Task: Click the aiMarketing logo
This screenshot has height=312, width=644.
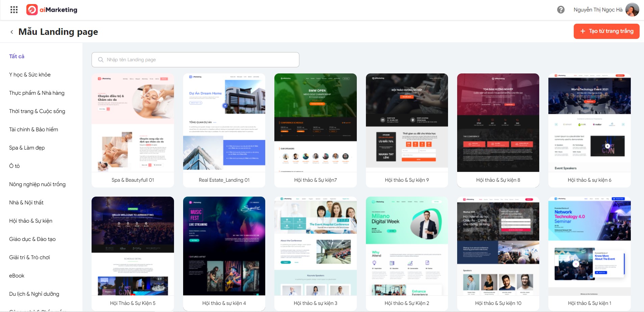Action: point(52,10)
